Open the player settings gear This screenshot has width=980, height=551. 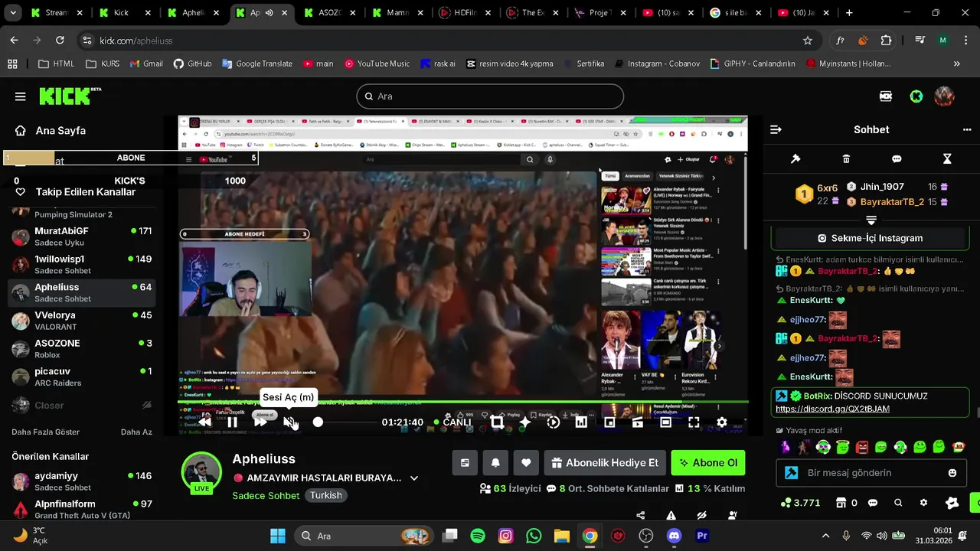(722, 422)
